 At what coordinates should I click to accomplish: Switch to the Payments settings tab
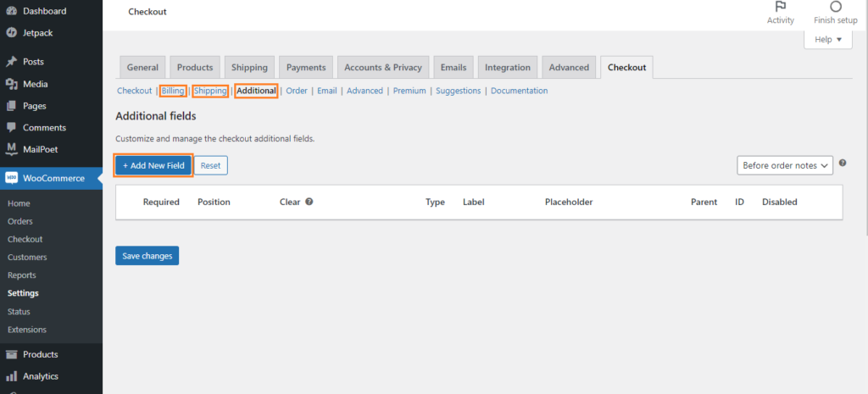point(306,67)
